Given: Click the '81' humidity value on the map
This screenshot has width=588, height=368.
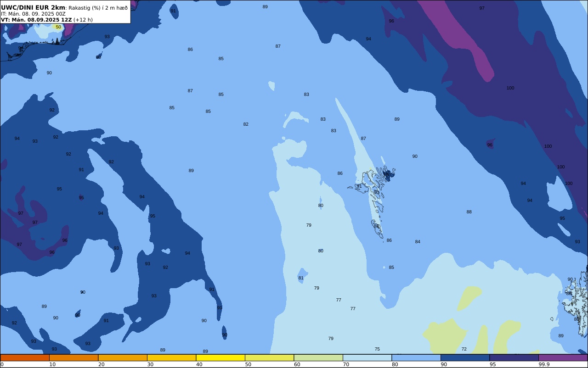Looking at the screenshot, I should (x=301, y=278).
